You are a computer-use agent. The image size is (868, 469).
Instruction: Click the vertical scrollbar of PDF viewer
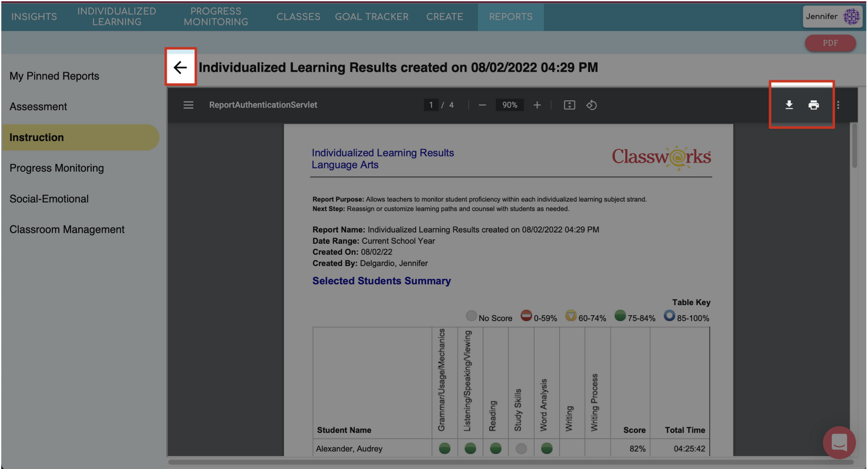[854, 146]
